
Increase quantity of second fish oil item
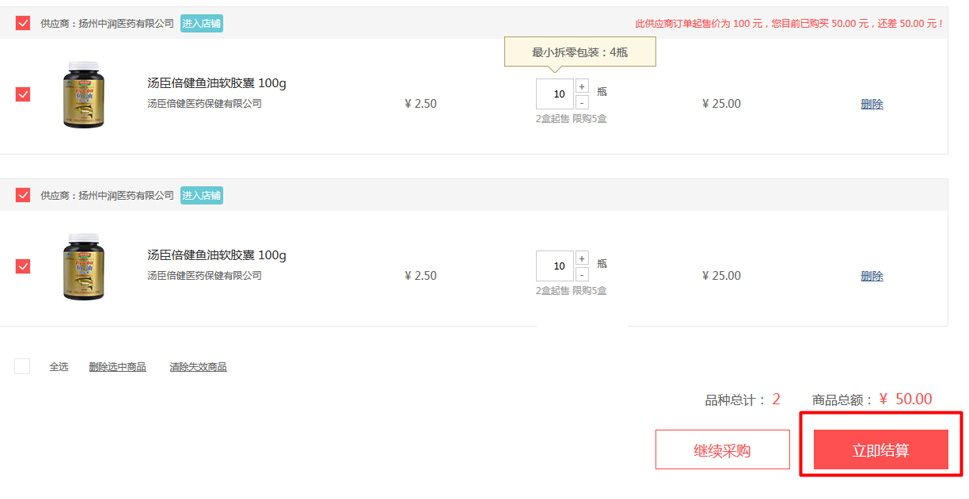click(582, 259)
